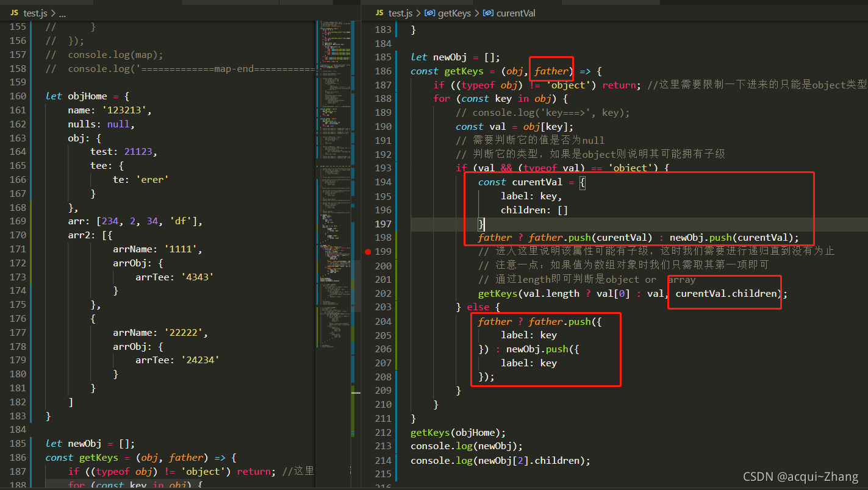Click 'father ? father.push({' on line 204

click(540, 321)
